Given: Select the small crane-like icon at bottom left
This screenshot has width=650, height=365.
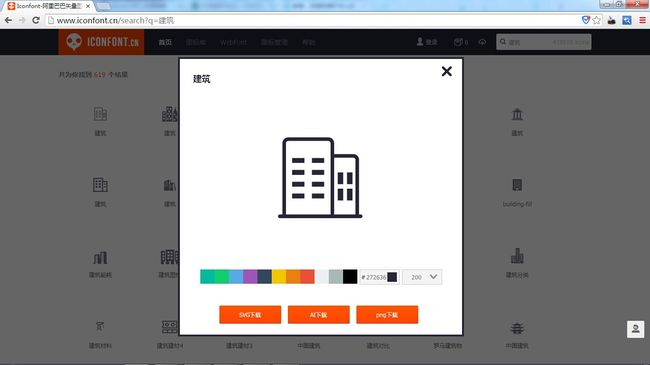Looking at the screenshot, I should point(100,326).
